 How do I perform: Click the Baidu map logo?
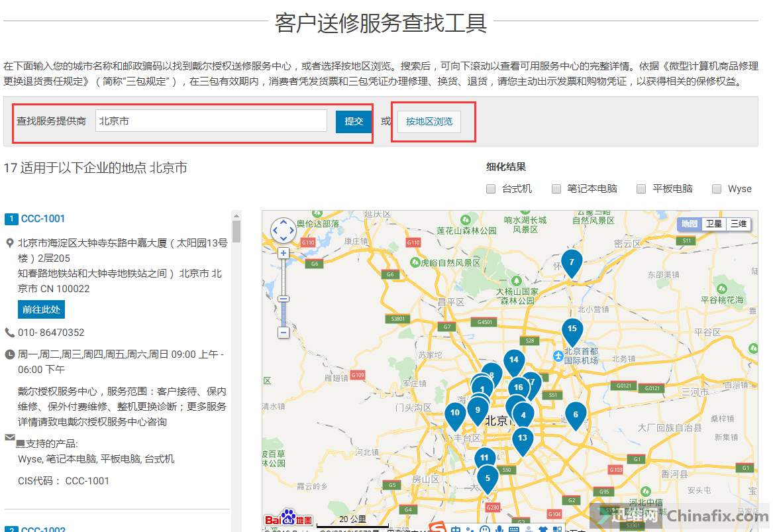click(288, 518)
